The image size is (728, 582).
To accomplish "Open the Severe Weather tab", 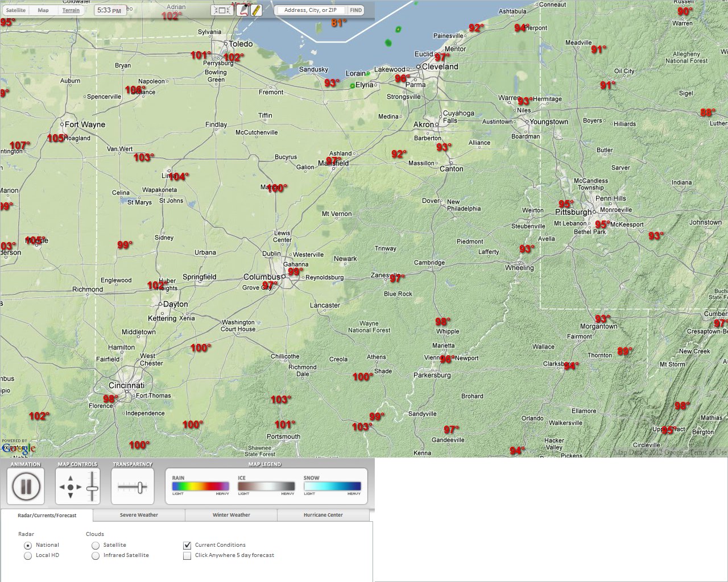I will pyautogui.click(x=139, y=515).
